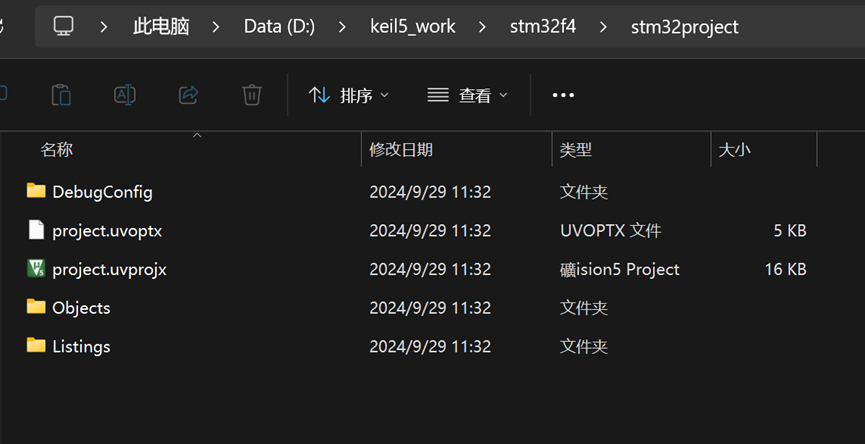Click the share icon
Image resolution: width=865 pixels, height=444 pixels.
pos(189,95)
